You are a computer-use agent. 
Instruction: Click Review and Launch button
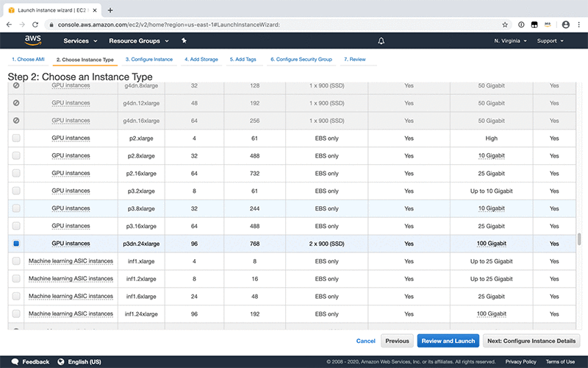pyautogui.click(x=448, y=341)
